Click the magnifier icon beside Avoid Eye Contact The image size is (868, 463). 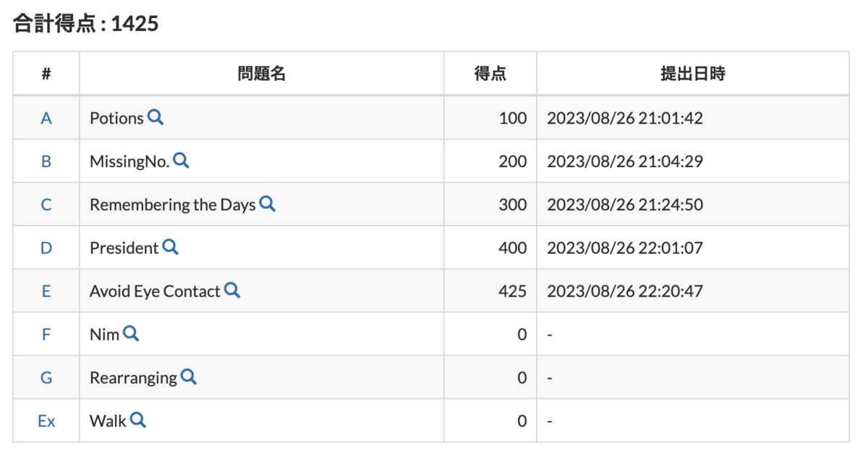[x=232, y=291]
